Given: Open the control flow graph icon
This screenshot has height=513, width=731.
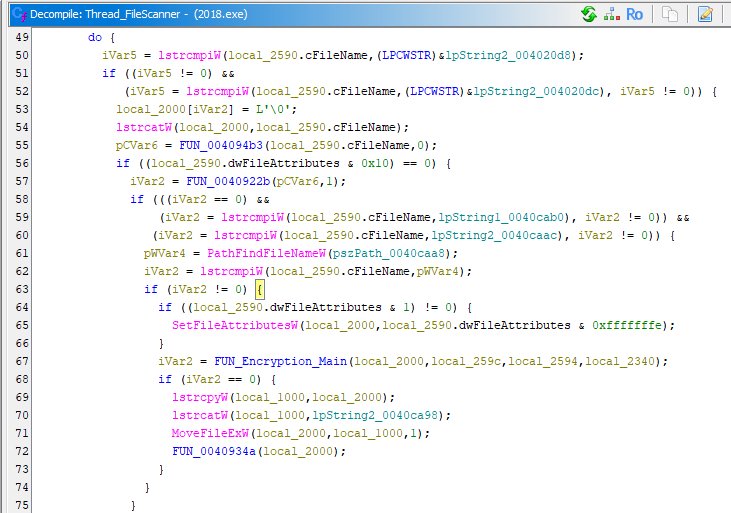Looking at the screenshot, I should pos(611,14).
